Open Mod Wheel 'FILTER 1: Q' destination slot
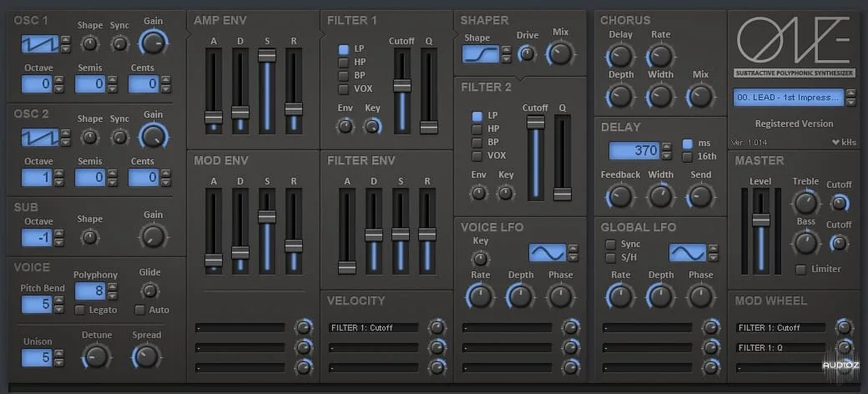 tap(781, 347)
